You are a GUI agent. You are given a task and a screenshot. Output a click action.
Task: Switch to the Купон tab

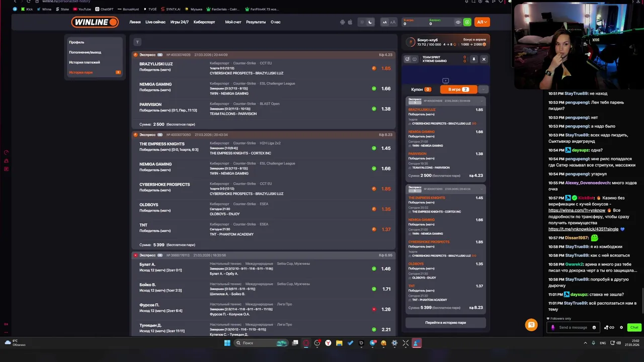click(x=421, y=89)
